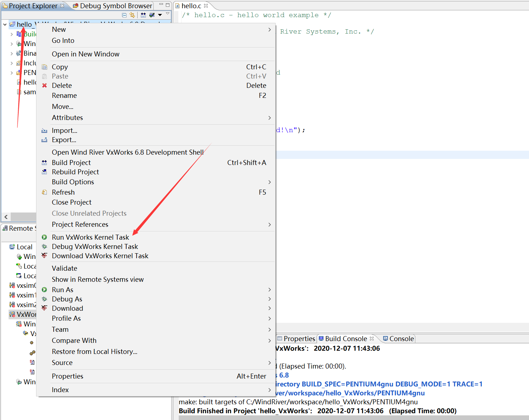Click the Binaries node icon
Screen dimensions: 529x420
coord(19,53)
